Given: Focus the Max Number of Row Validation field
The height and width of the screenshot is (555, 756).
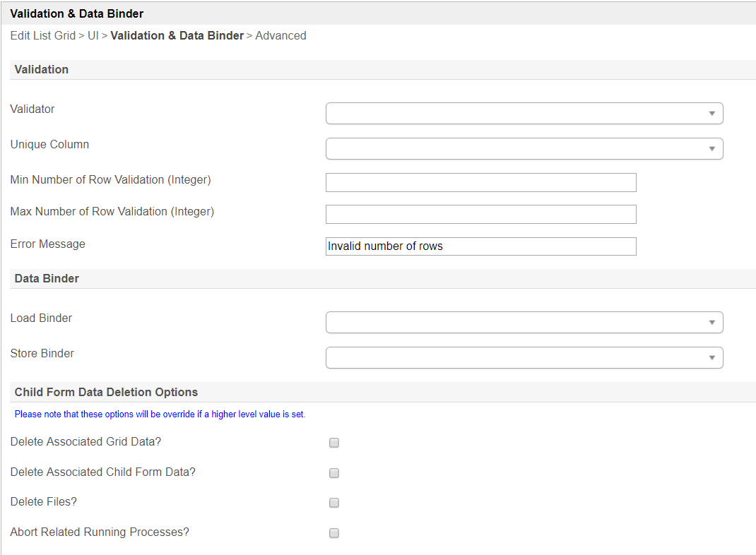Looking at the screenshot, I should point(480,214).
